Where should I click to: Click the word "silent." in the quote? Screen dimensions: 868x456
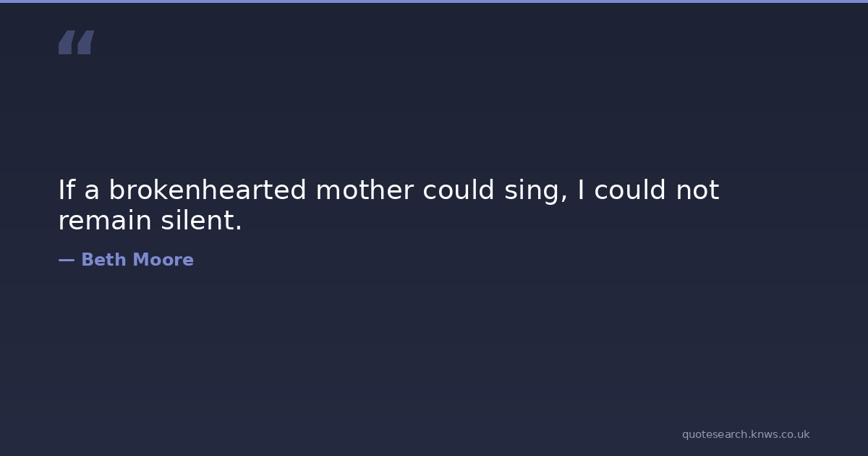201,221
